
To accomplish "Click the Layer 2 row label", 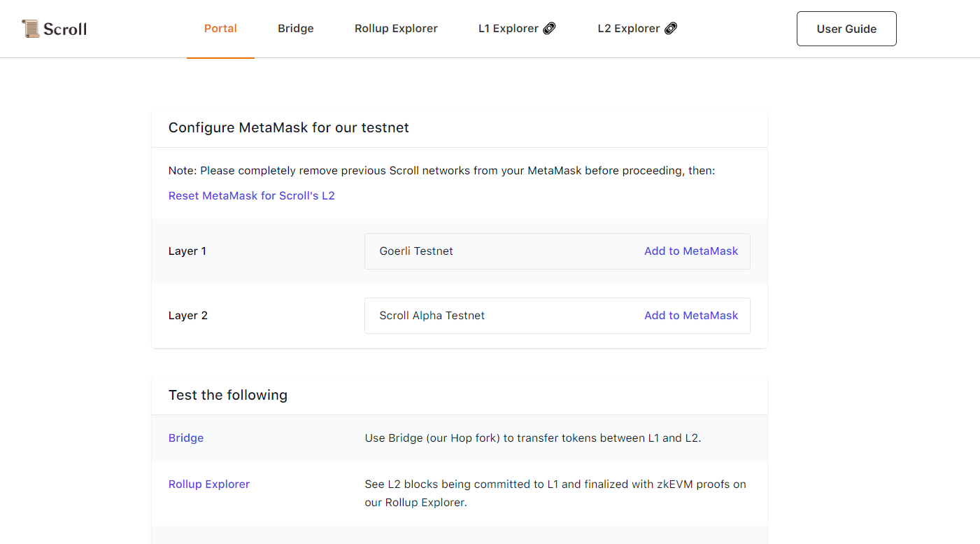I will click(x=188, y=316).
